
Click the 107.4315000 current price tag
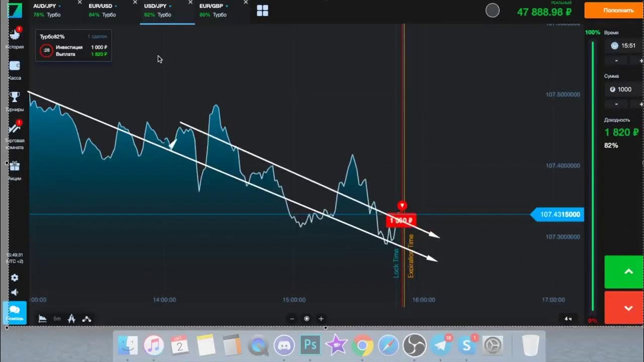pos(558,215)
